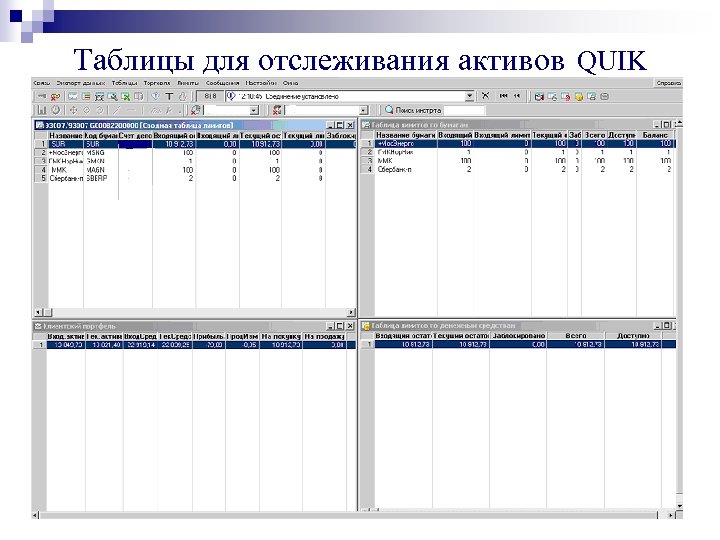Viewport: 720px width, 540px height.
Task: Click the yellow lock icon in right toolbar
Action: click(579, 96)
